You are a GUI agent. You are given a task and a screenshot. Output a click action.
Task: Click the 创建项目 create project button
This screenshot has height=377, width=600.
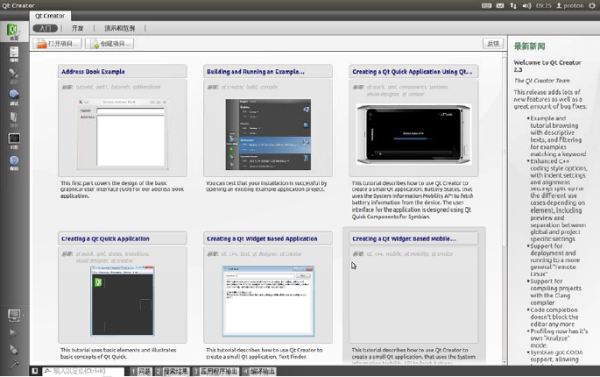pyautogui.click(x=109, y=44)
